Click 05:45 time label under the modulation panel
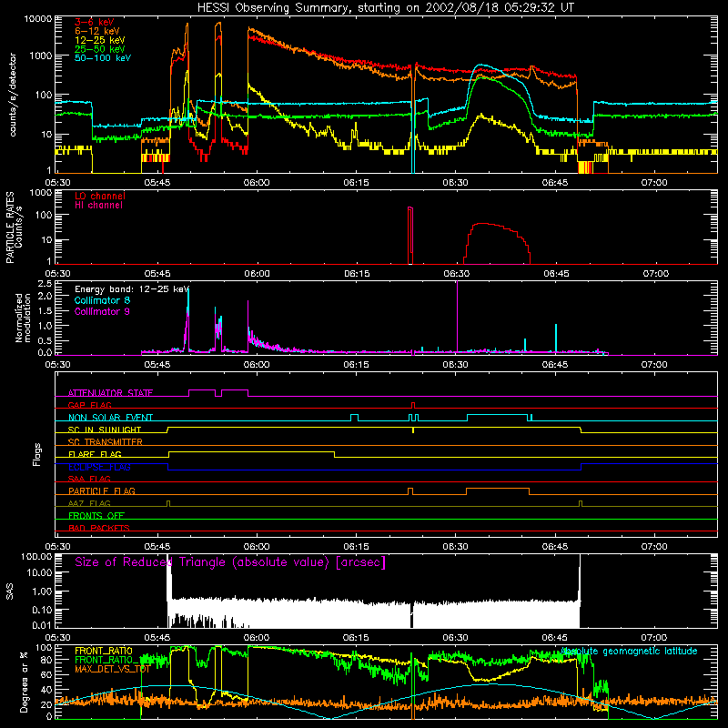728x728 pixels. [157, 365]
